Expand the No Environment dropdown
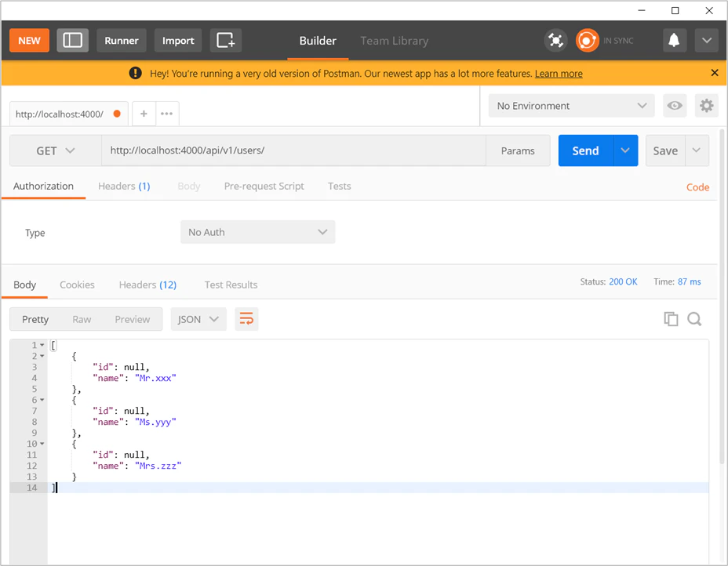 click(x=571, y=105)
